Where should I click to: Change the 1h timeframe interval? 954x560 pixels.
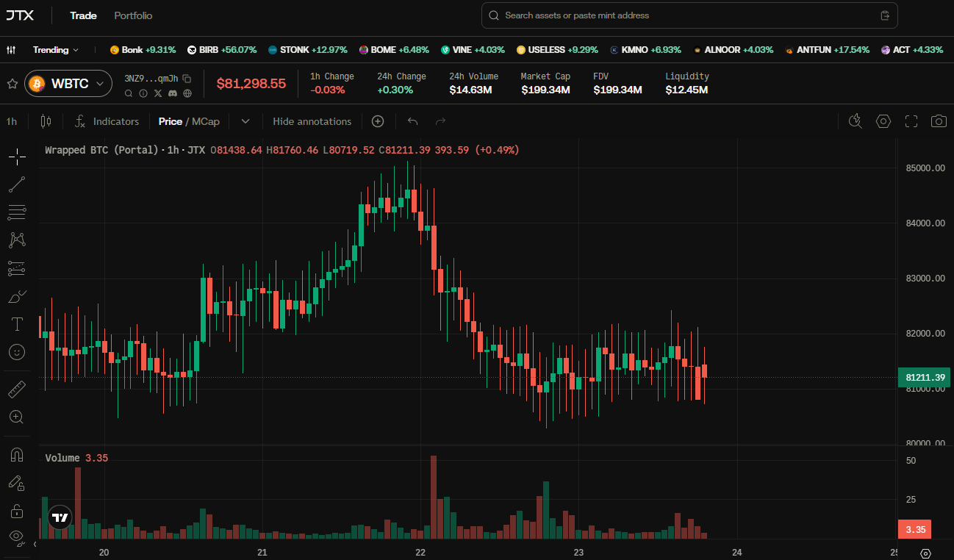pyautogui.click(x=12, y=121)
